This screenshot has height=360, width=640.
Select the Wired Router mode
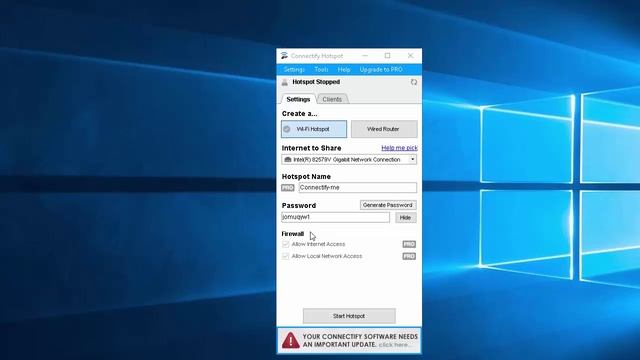coord(384,129)
